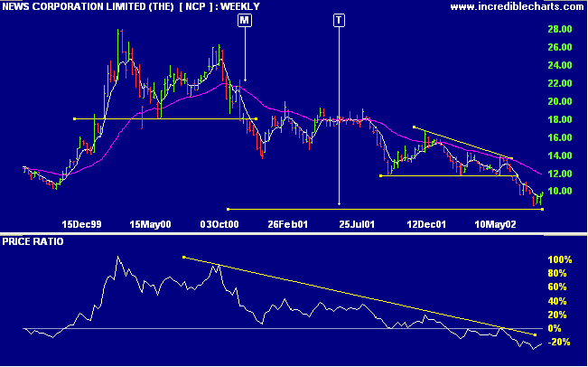Select the yellow support line at 12.00

tap(449, 175)
